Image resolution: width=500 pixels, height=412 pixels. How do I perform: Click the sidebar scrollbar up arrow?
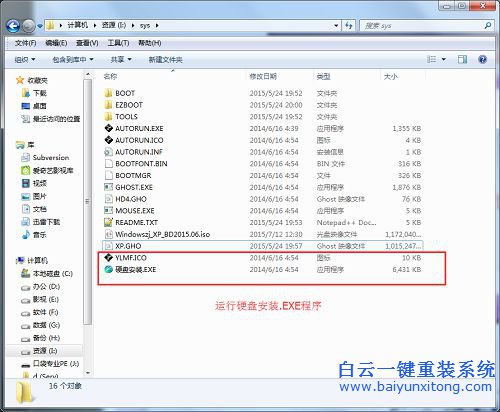click(x=88, y=74)
